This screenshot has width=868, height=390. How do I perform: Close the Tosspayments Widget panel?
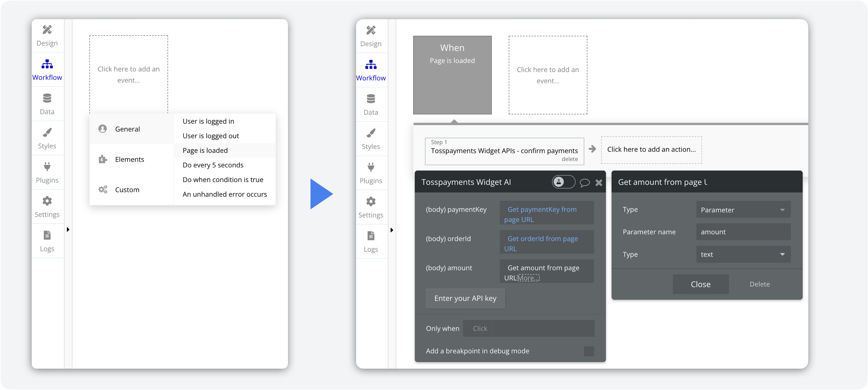pyautogui.click(x=599, y=183)
